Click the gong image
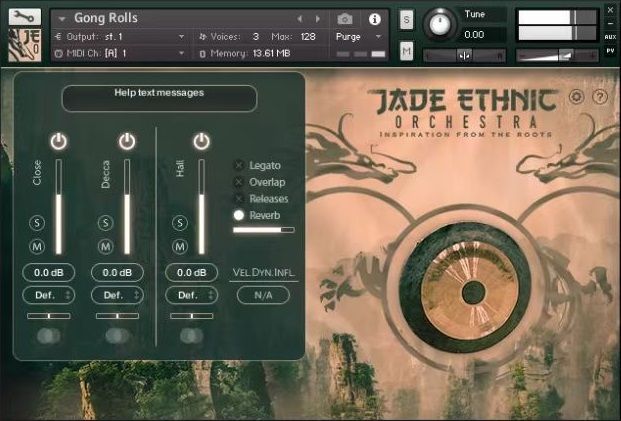 point(467,287)
